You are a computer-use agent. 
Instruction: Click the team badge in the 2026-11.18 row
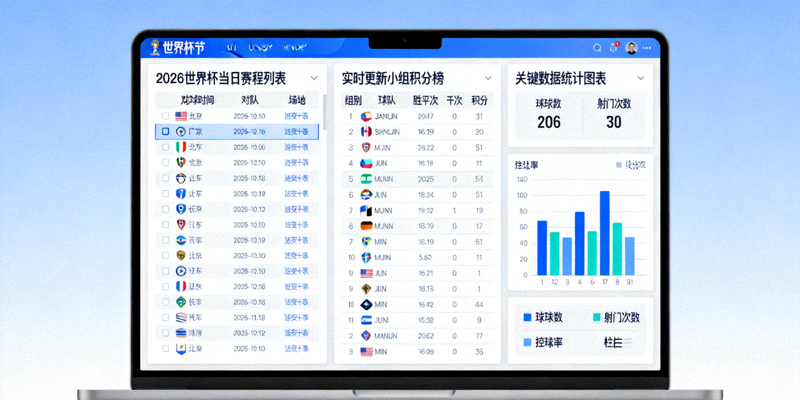[x=181, y=317]
